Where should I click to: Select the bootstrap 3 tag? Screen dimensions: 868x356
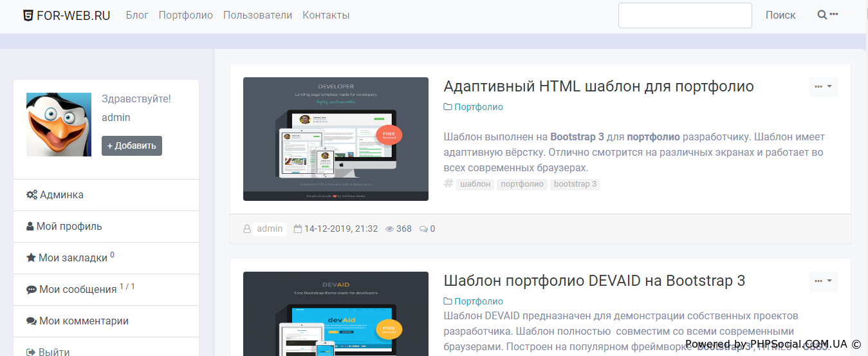575,184
